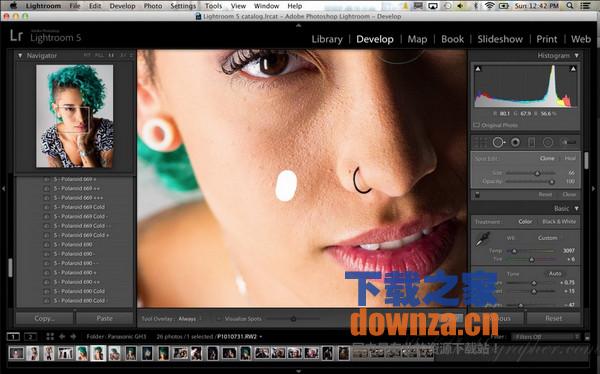Click Reset in the Spot Edit panel

[545, 195]
